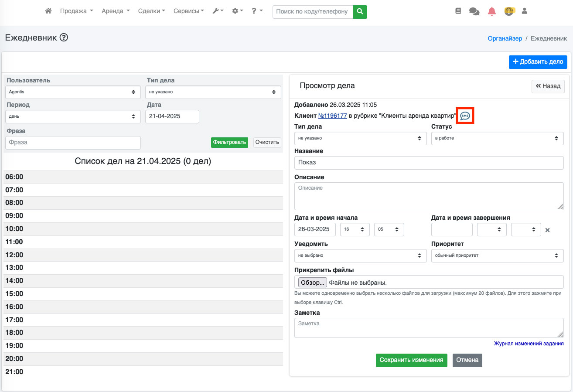Open the Уведомить dropdown

(x=360, y=256)
